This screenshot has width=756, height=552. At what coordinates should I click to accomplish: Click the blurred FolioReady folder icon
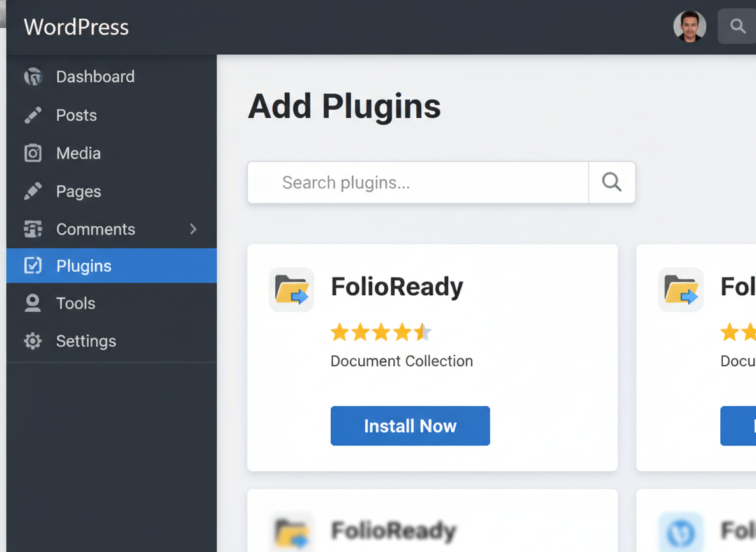pyautogui.click(x=291, y=532)
